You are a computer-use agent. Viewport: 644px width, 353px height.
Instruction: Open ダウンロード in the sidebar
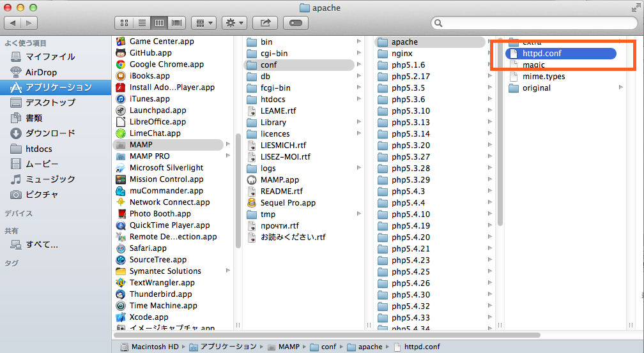pos(50,133)
